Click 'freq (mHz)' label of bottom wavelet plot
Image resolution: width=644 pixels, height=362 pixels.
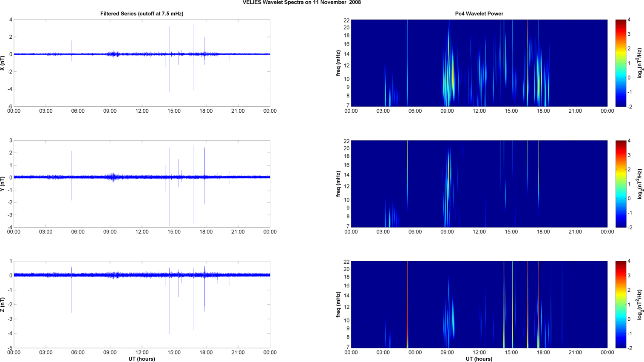[338, 305]
